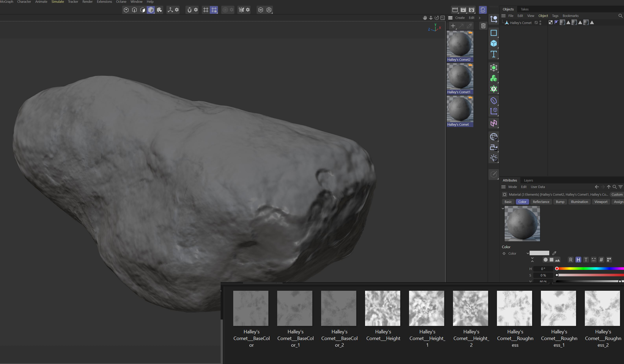Toggle Halley's Comet visibility dots
Screen dimensions: 624x364
tap(540, 23)
